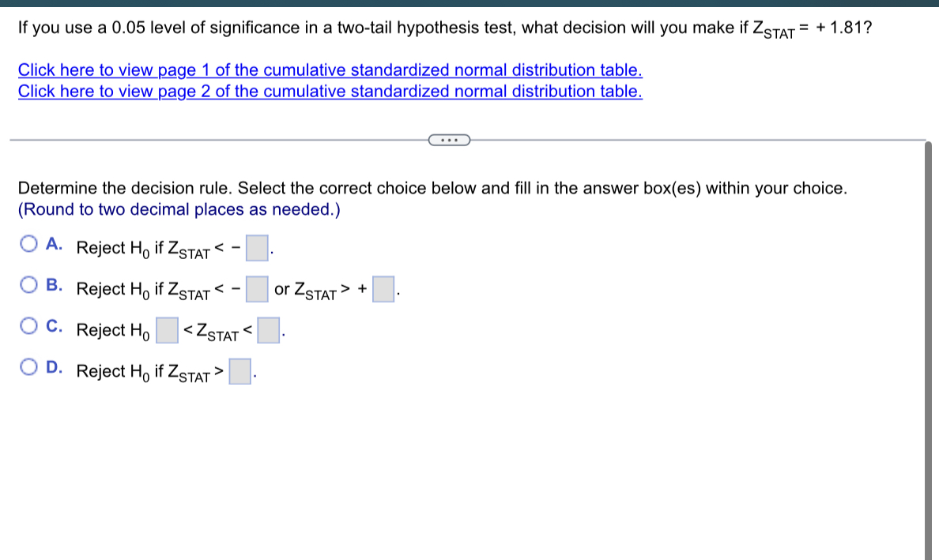Click the first answer box in choice C

(x=168, y=330)
